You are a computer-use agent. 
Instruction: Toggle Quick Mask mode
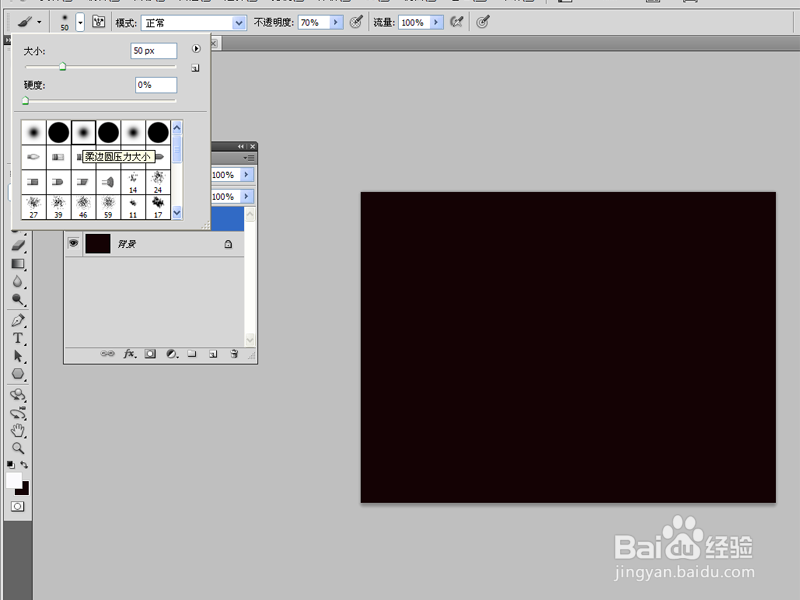click(x=18, y=507)
